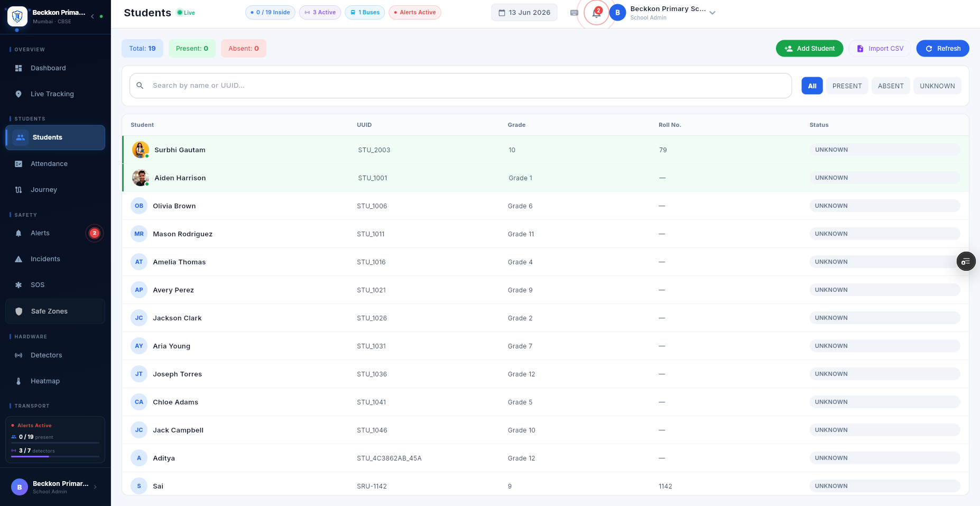Click Jack Campbell's name
The image size is (980, 506).
click(x=178, y=430)
